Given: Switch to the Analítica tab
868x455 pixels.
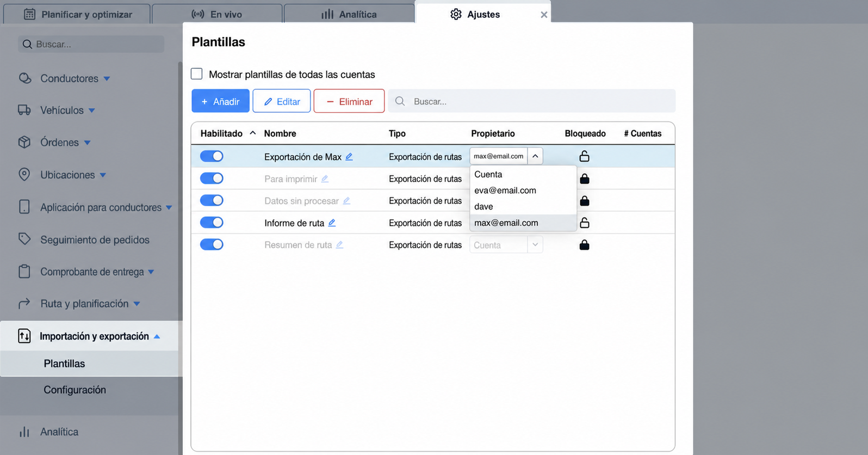Looking at the screenshot, I should click(x=349, y=14).
